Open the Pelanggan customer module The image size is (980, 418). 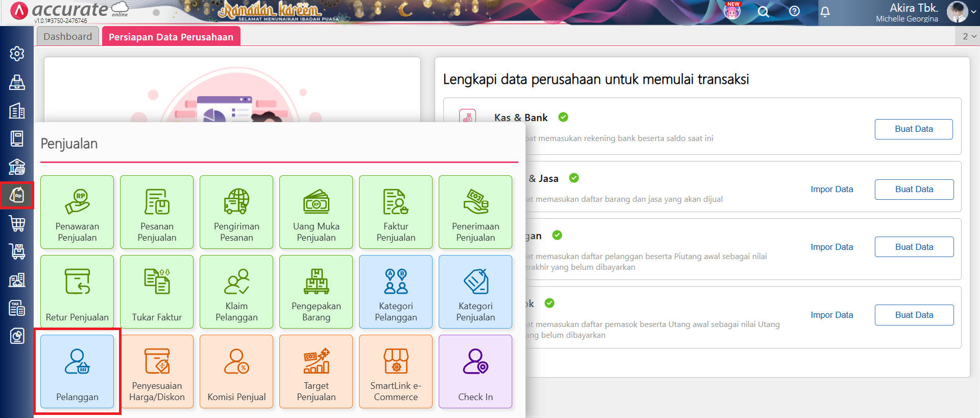pyautogui.click(x=77, y=371)
